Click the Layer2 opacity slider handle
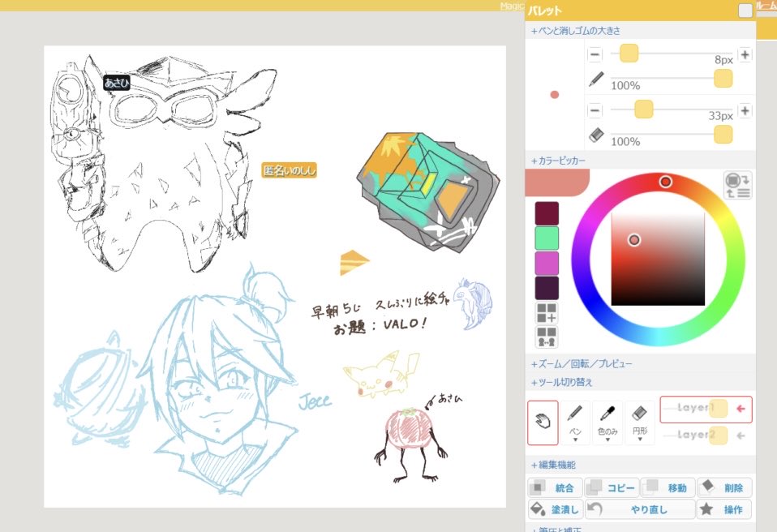Screen dimensions: 777x532 click(718, 435)
